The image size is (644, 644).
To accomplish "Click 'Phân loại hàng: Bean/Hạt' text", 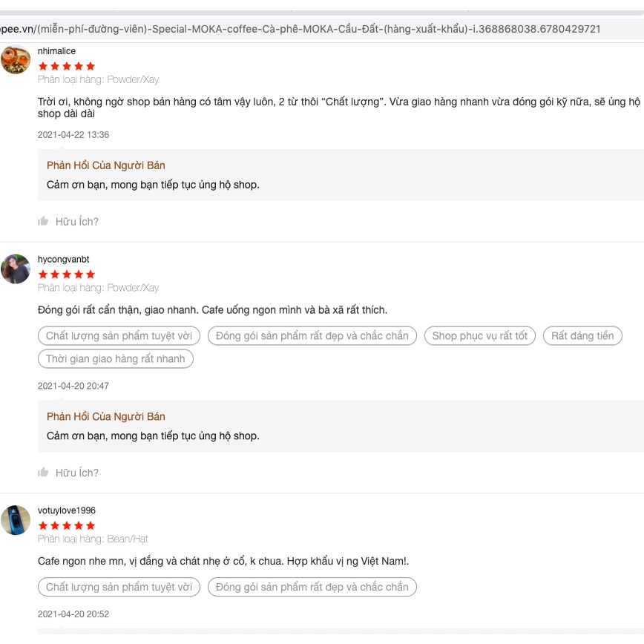I will pyautogui.click(x=93, y=539).
